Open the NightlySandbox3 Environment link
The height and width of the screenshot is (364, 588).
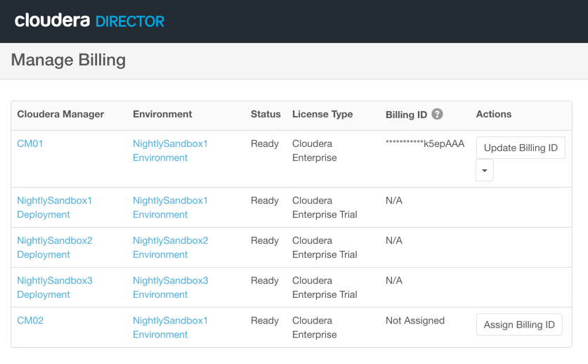(170, 287)
